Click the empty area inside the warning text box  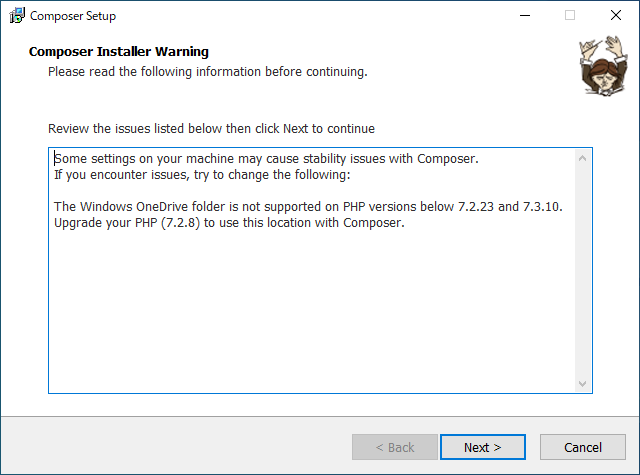click(310, 310)
